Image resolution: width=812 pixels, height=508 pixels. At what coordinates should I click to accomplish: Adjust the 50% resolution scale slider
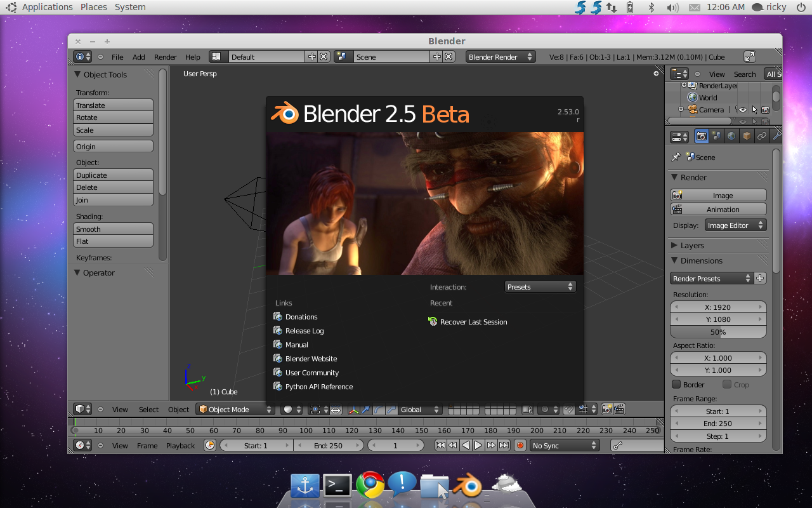coord(718,331)
